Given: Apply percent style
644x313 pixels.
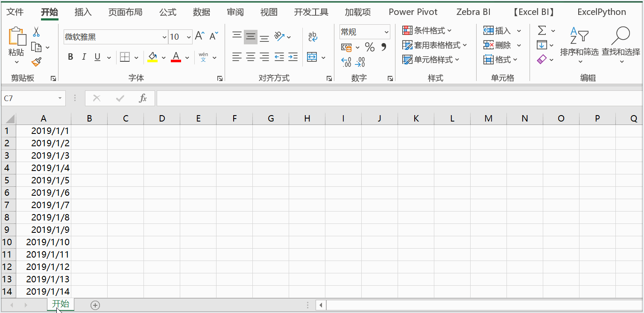Looking at the screenshot, I should pyautogui.click(x=370, y=47).
